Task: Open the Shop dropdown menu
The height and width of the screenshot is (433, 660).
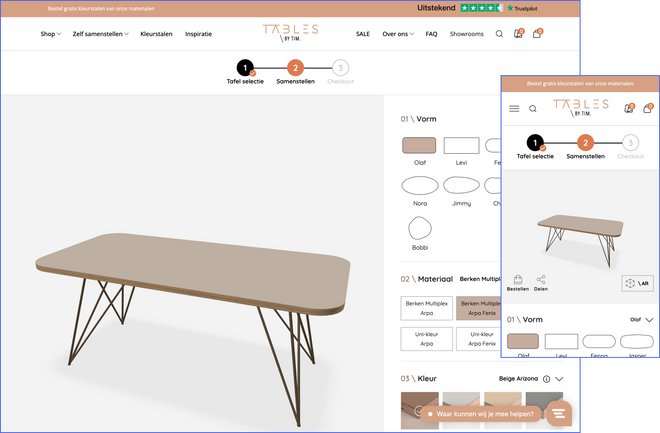Action: (51, 34)
